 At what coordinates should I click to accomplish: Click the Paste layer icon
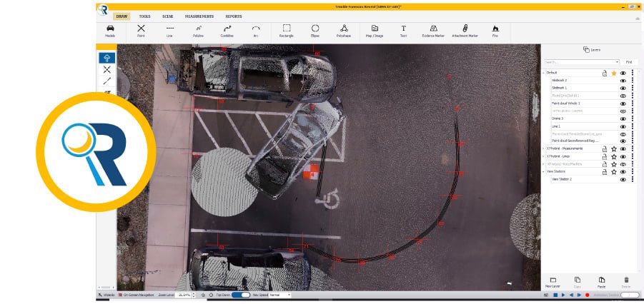click(602, 280)
